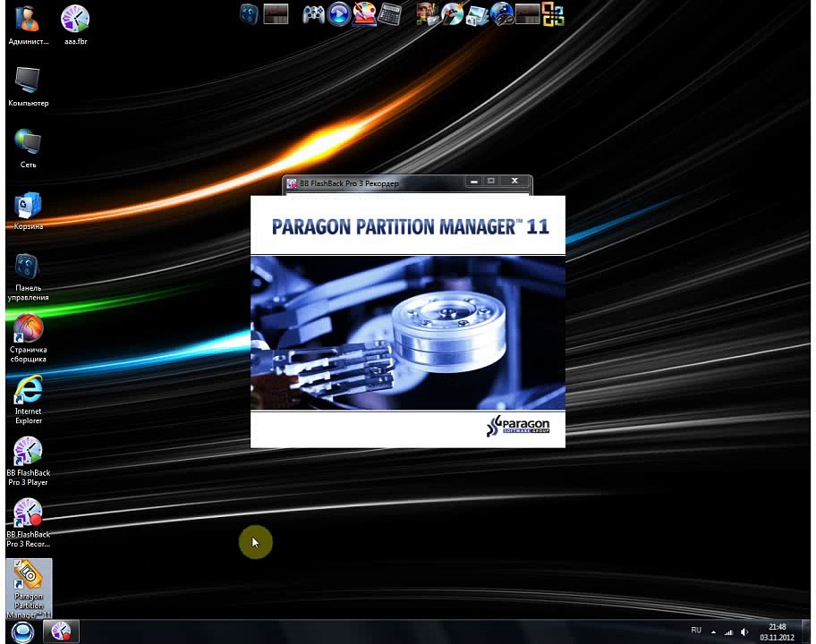Viewport: 816px width, 644px height.
Task: Open the disc burning icon in dock
Action: (452, 14)
